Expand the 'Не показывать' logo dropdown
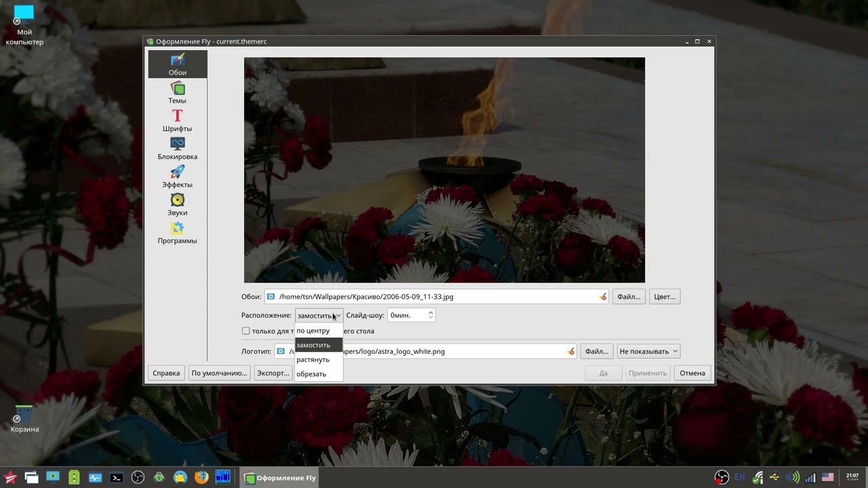Image resolution: width=868 pixels, height=488 pixels. (x=648, y=351)
